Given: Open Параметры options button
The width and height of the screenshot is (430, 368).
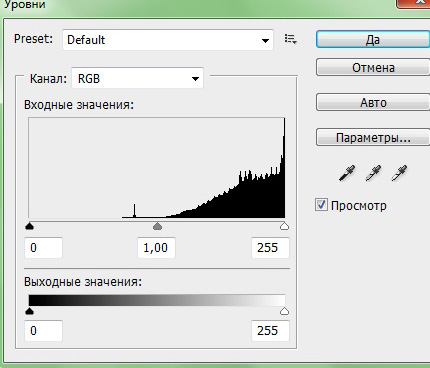Looking at the screenshot, I should coord(373,137).
